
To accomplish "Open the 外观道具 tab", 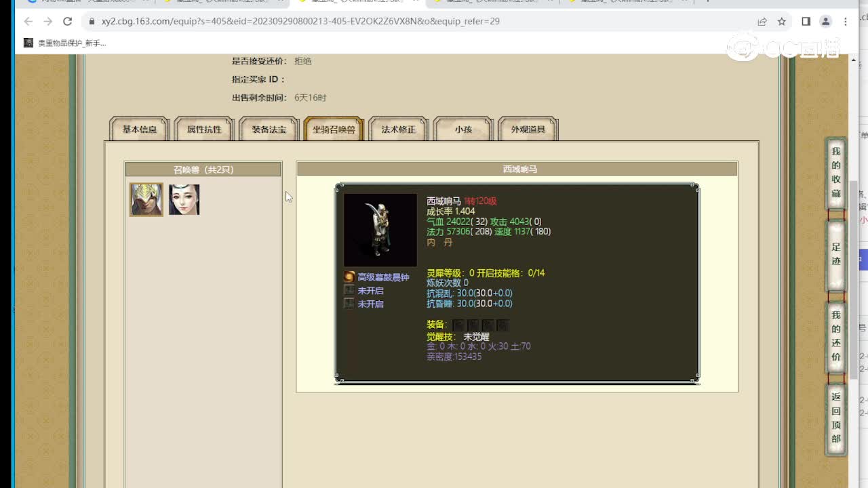I will tap(528, 129).
